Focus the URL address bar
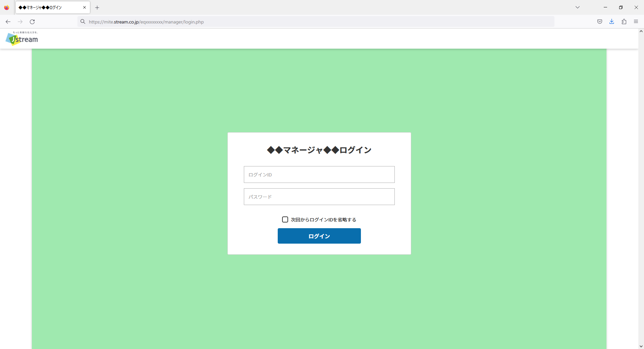The width and height of the screenshot is (644, 349). (316, 22)
